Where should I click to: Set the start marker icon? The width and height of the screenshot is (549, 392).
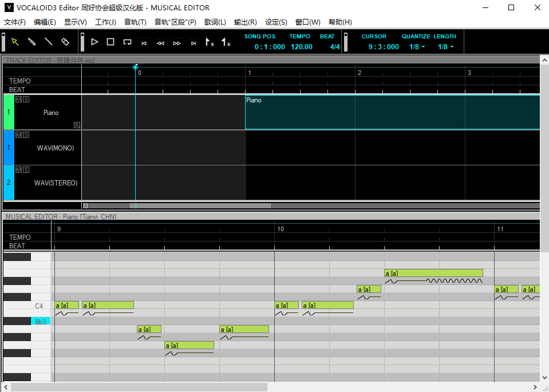(x=210, y=42)
